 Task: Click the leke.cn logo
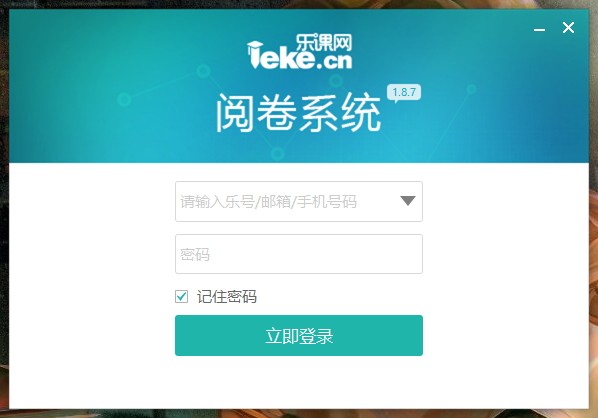tap(299, 52)
